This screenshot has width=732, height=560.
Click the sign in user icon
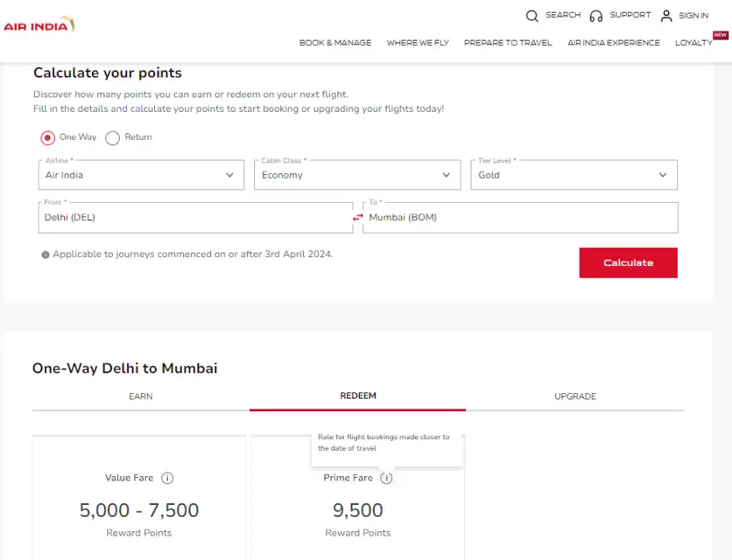pyautogui.click(x=666, y=16)
